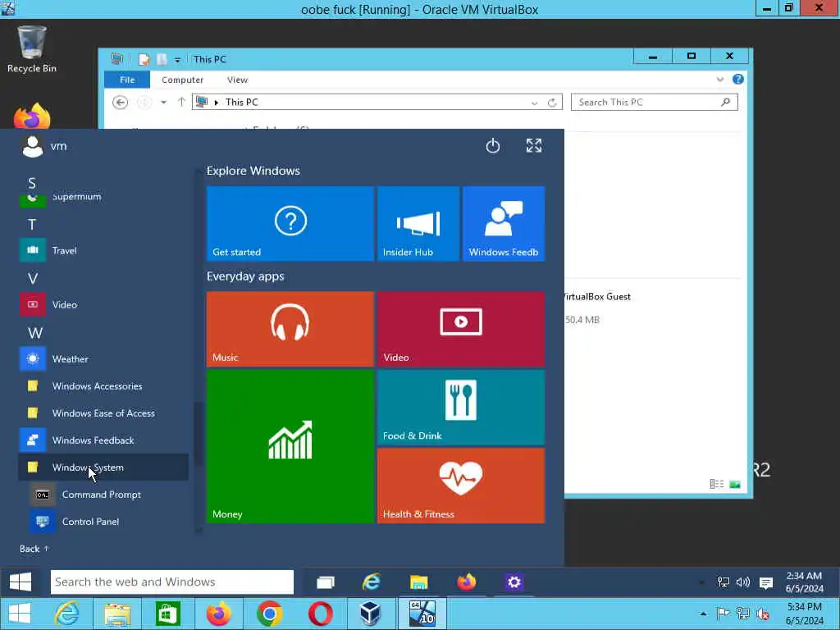
Task: Open the recent locations dropdown arrow
Action: pos(163,102)
